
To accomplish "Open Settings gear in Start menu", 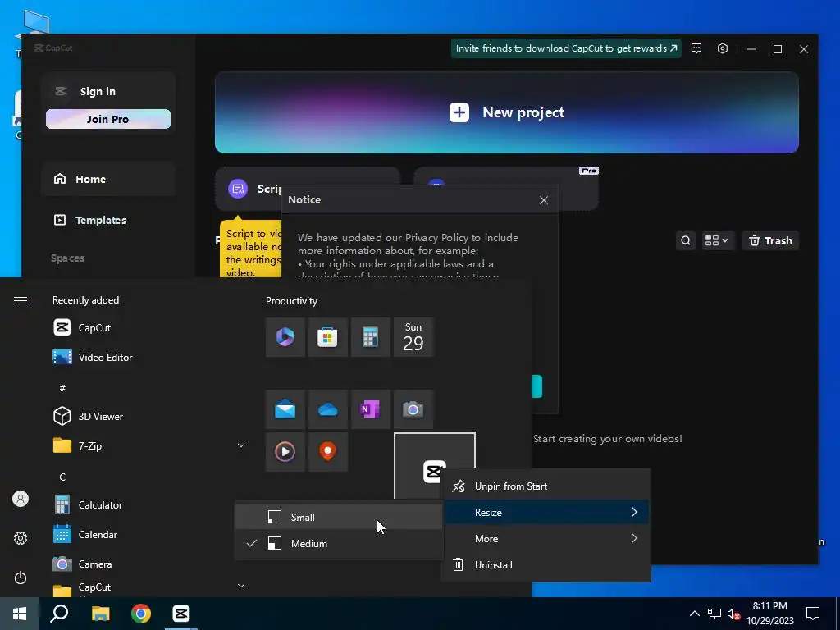I will coord(21,538).
